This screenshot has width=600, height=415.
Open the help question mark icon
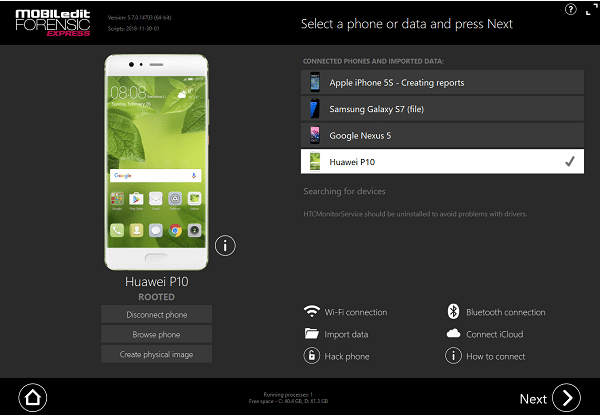pyautogui.click(x=571, y=10)
